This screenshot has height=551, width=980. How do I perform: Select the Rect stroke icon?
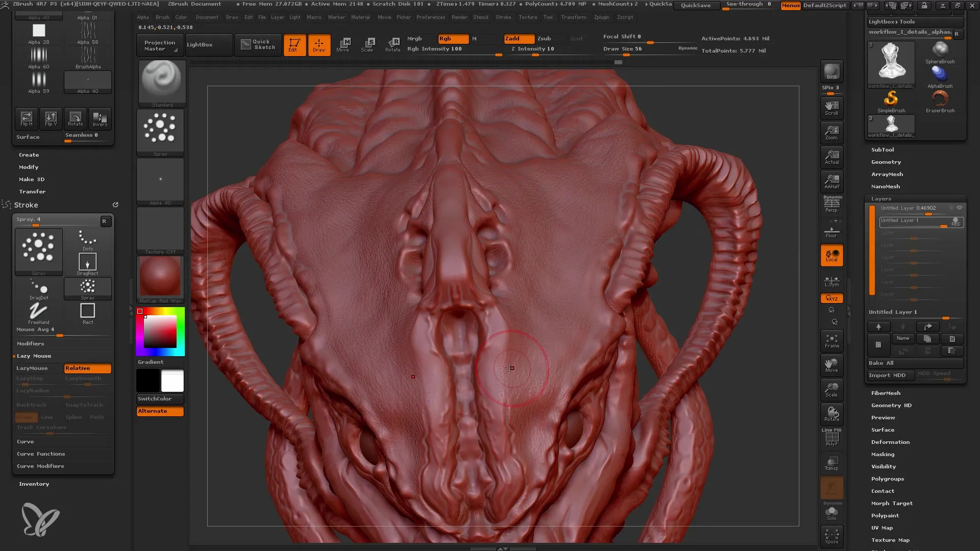click(87, 310)
